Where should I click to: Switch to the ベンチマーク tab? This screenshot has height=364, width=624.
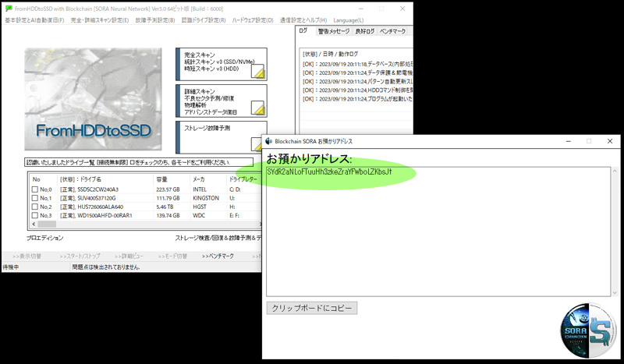click(x=392, y=31)
